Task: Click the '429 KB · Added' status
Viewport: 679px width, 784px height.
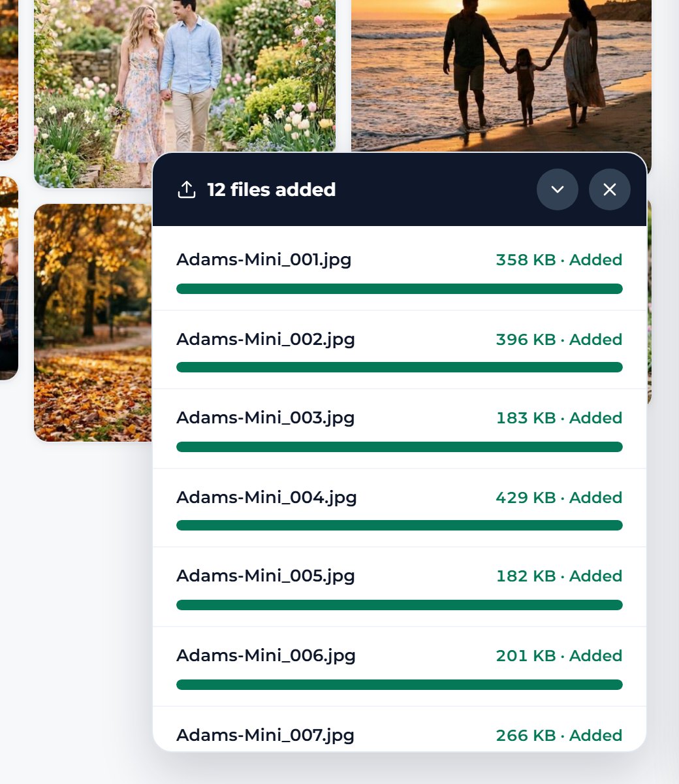Action: (x=559, y=498)
